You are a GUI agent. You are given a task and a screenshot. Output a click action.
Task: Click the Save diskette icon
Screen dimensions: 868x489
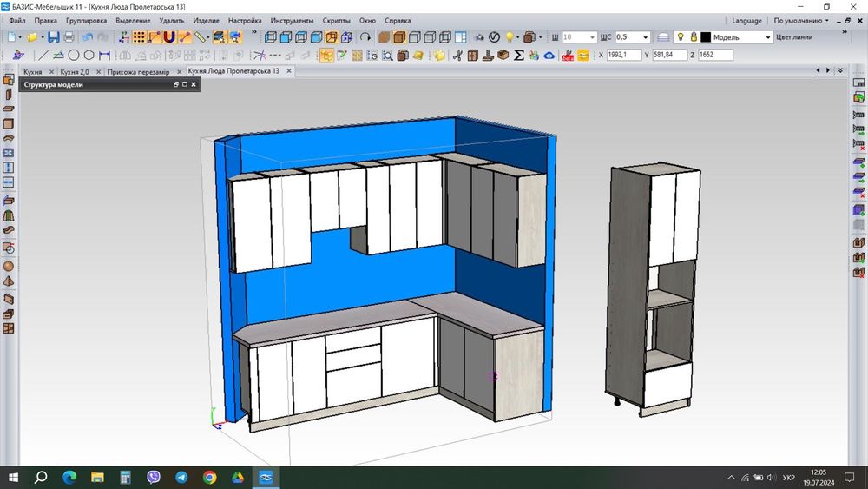coord(54,37)
